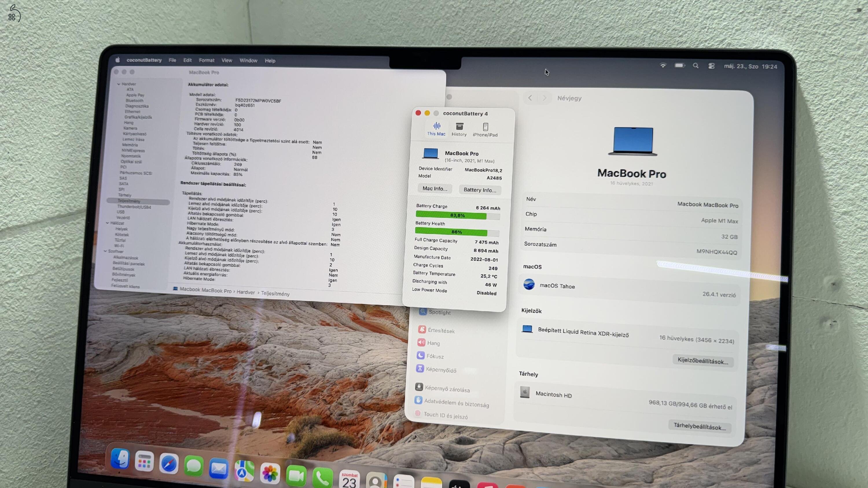Go forward in the Névjegy settings pane

pyautogui.click(x=545, y=98)
